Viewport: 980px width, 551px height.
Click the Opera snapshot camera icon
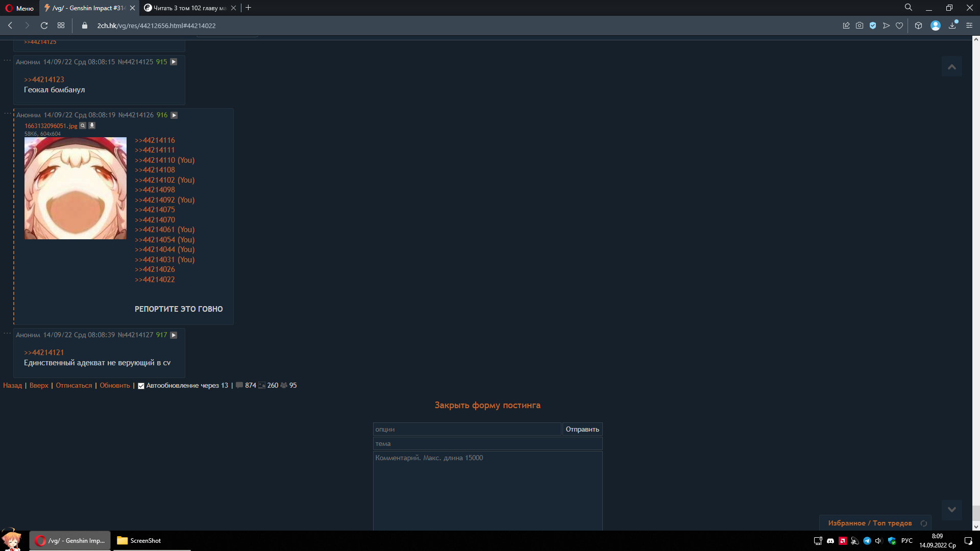(860, 26)
